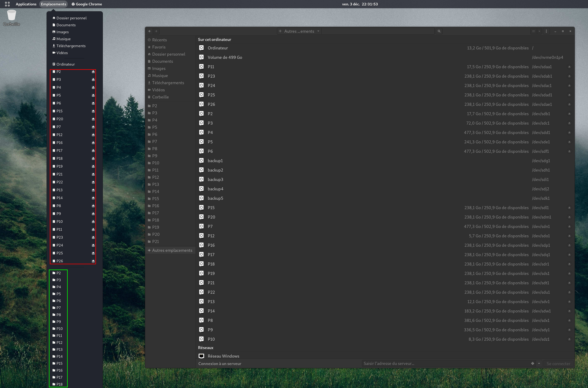
Task: Open the Activities grid icon in top bar
Action: click(x=7, y=4)
